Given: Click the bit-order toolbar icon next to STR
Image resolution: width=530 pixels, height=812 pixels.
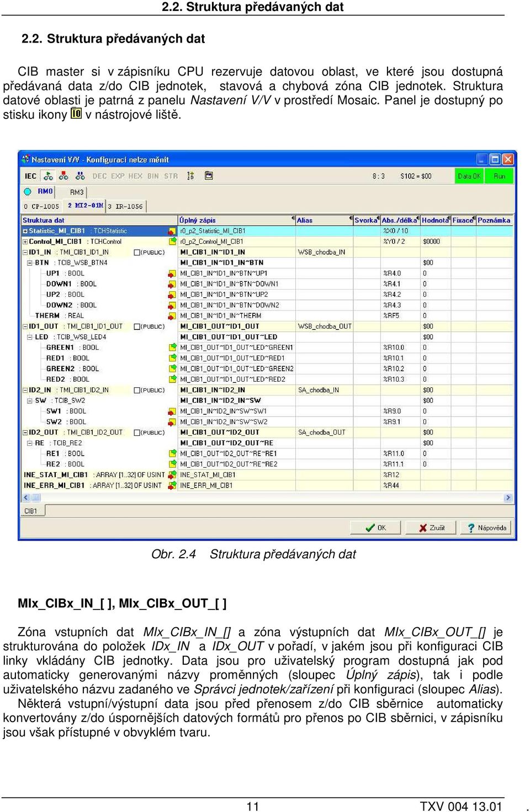Looking at the screenshot, I should [x=190, y=176].
